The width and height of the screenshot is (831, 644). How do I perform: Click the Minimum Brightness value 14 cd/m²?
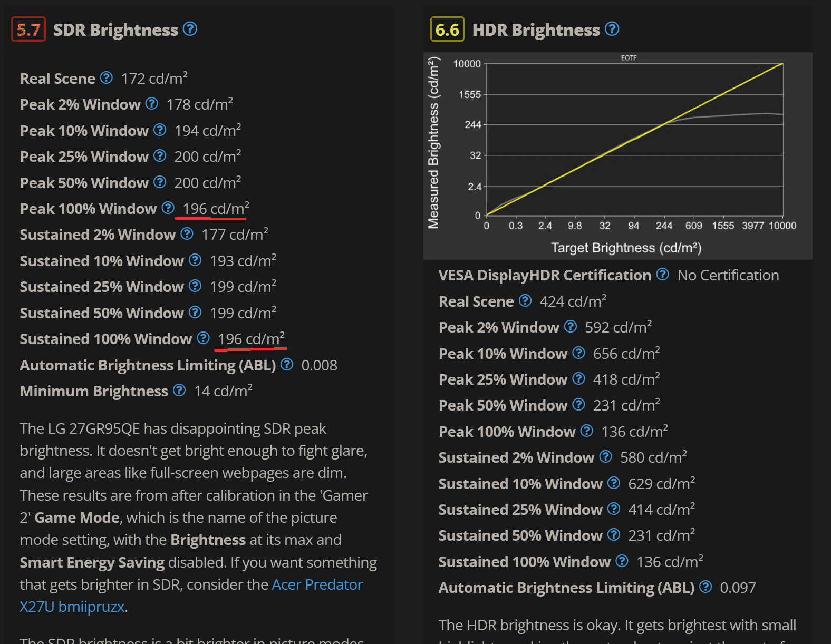(223, 391)
